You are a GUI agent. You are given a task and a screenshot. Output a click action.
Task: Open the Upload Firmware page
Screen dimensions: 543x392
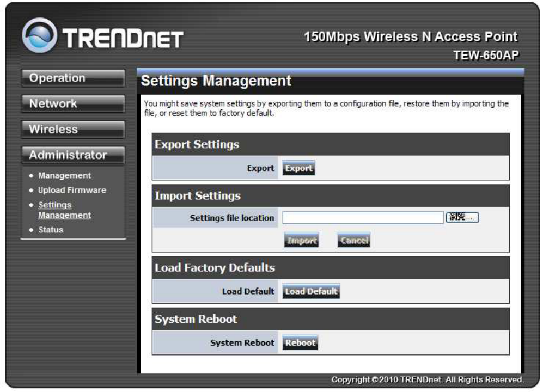point(72,190)
